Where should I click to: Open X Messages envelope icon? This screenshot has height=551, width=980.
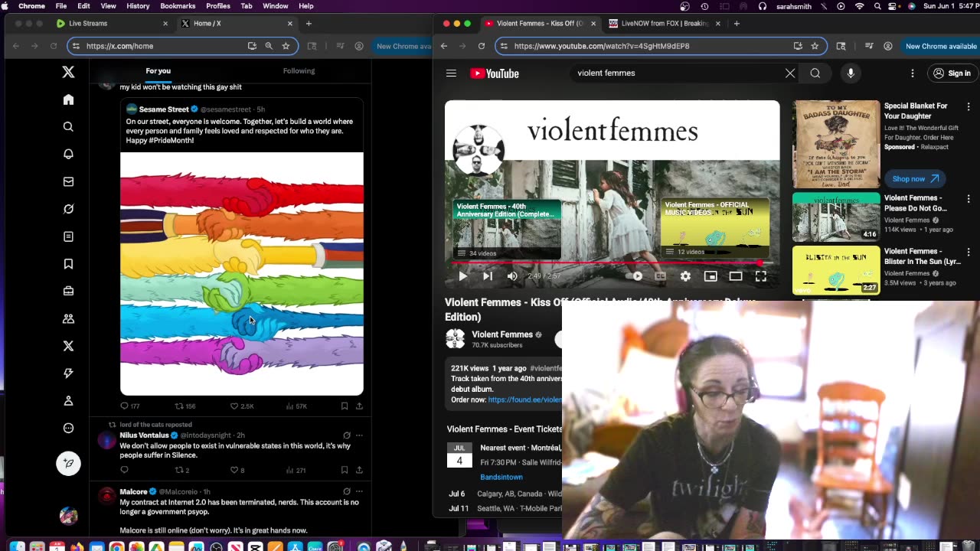pyautogui.click(x=68, y=181)
